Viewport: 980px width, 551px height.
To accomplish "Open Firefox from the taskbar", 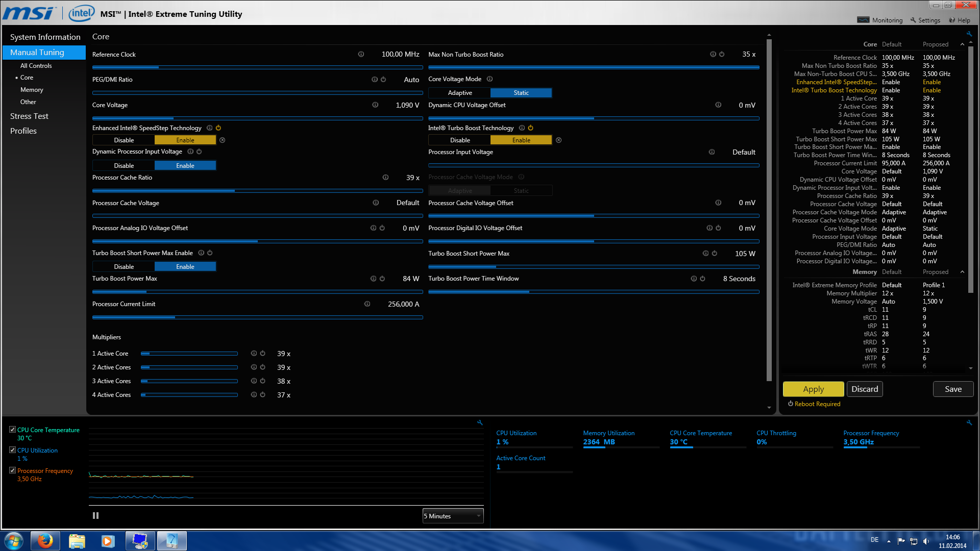I will coord(45,541).
